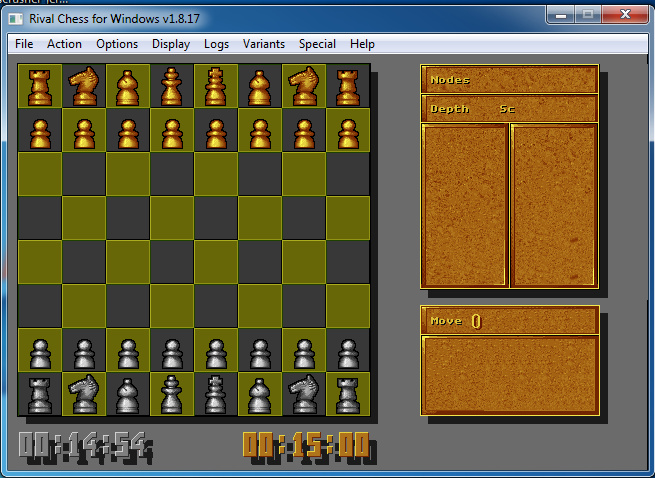The image size is (655, 478).
Task: Open the Display menu
Action: (171, 44)
